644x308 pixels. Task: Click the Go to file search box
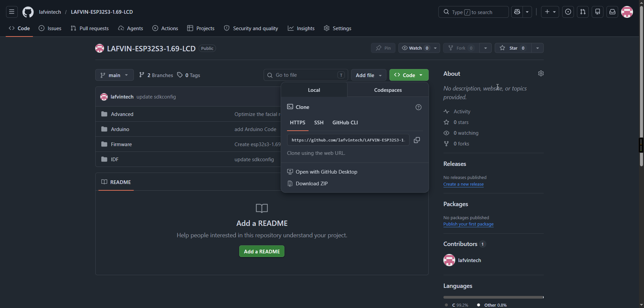pyautogui.click(x=306, y=75)
